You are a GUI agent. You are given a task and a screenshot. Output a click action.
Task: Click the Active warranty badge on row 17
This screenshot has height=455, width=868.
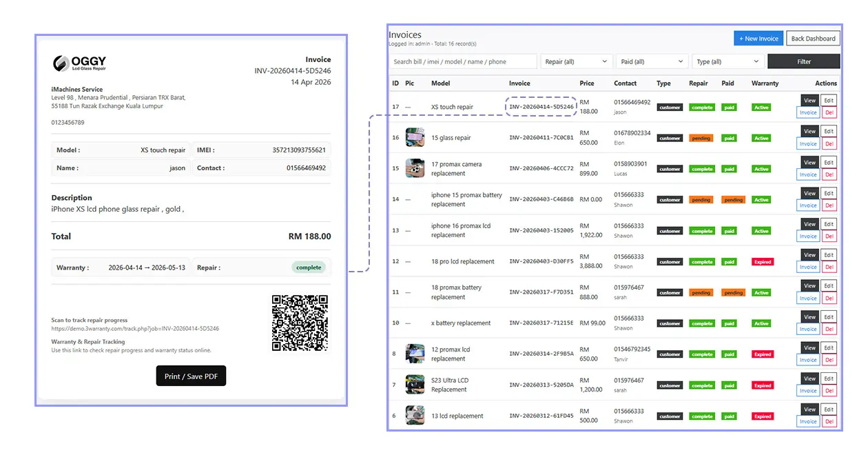pyautogui.click(x=760, y=107)
